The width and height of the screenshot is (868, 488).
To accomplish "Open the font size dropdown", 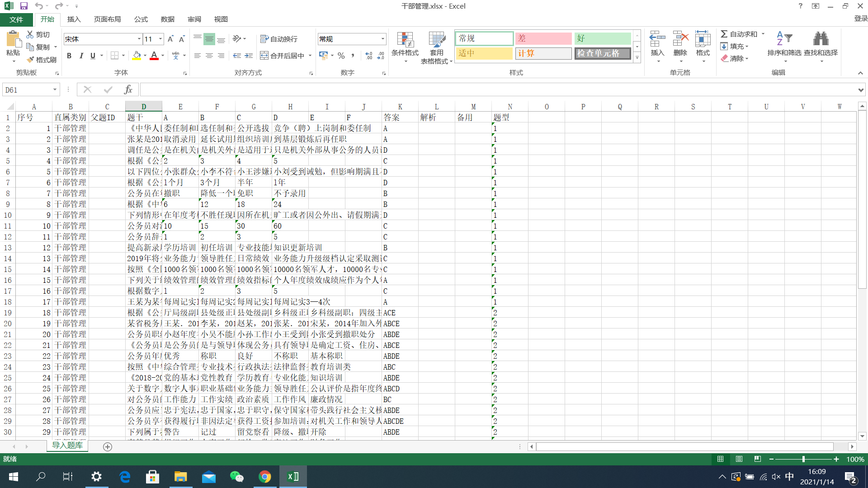I will coord(160,39).
